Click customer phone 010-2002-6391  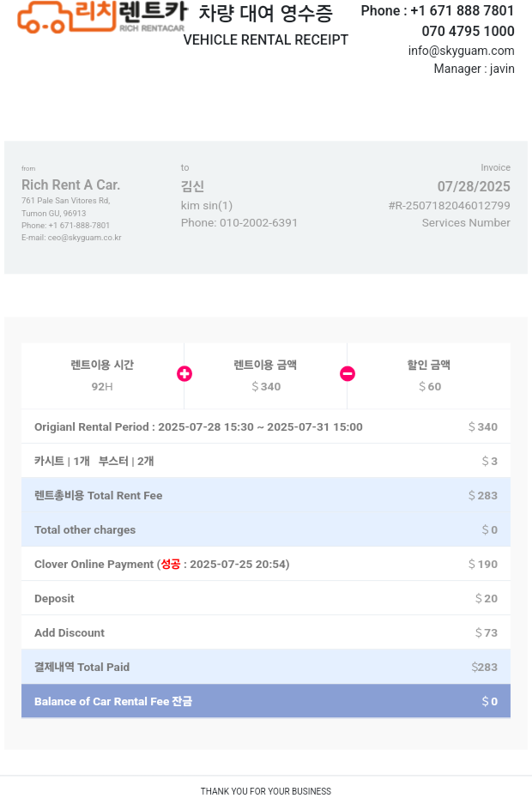click(258, 223)
